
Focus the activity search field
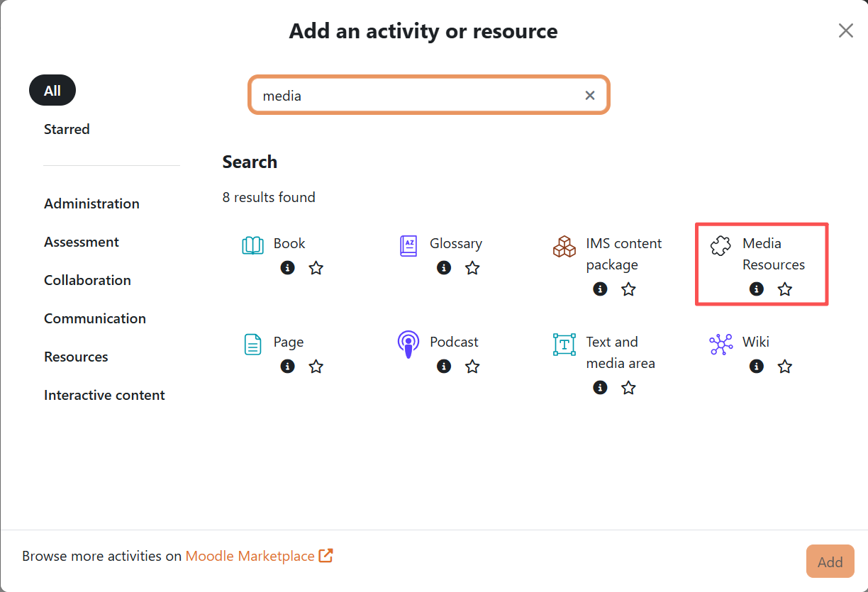[418, 96]
